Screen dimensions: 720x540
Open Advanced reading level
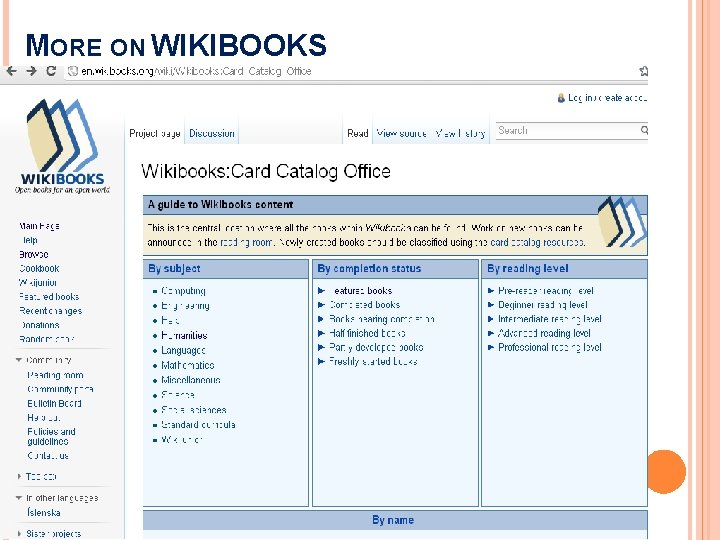pyautogui.click(x=544, y=333)
